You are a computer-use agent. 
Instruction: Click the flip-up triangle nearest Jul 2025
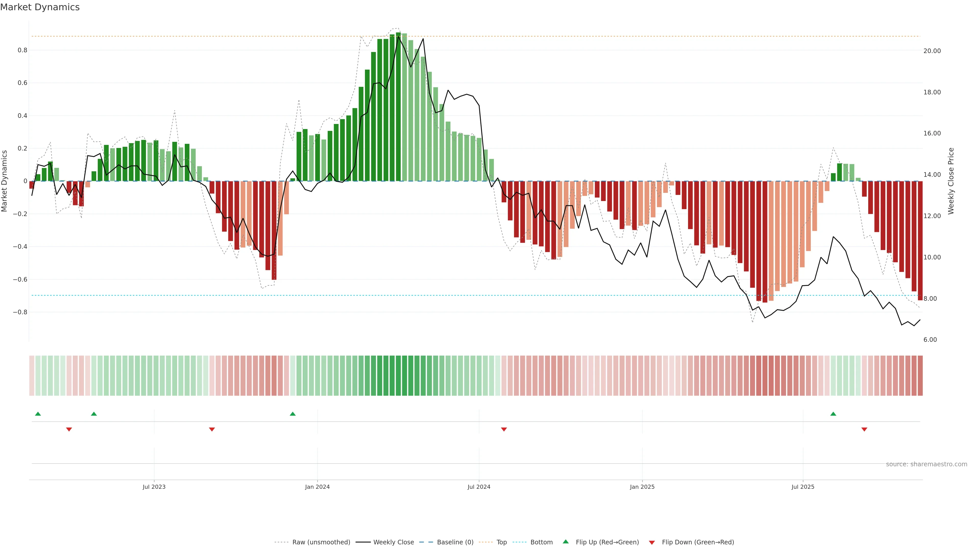[833, 414]
